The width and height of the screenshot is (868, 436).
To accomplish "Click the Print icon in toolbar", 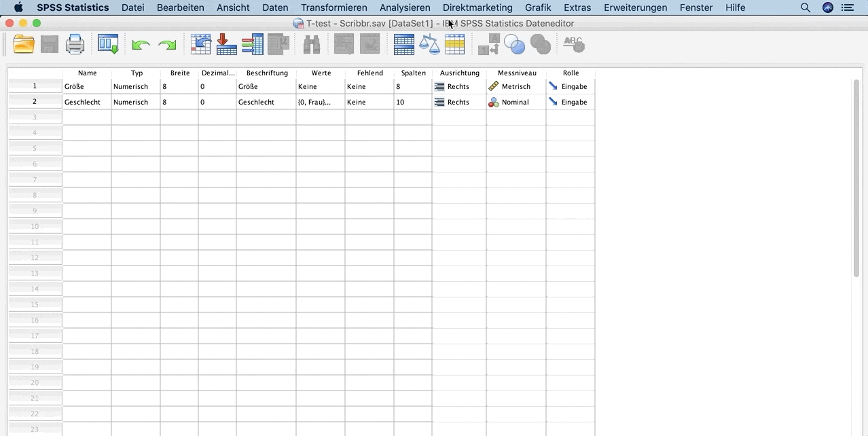I will (75, 45).
